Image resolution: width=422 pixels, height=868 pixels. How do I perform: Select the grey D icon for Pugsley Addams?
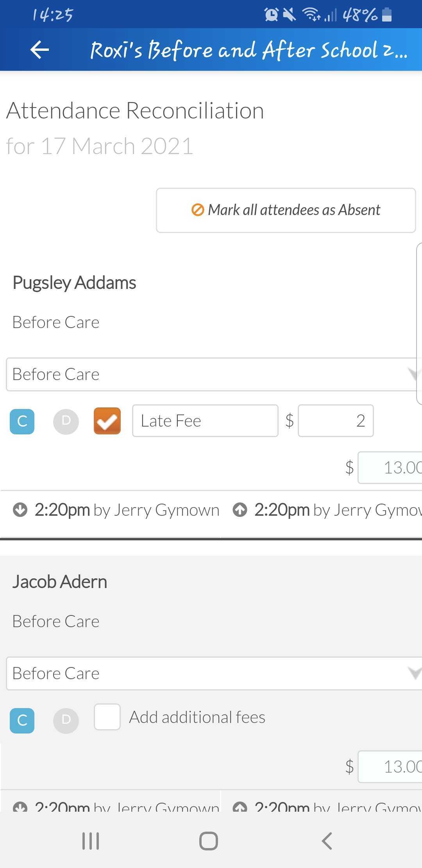point(66,421)
